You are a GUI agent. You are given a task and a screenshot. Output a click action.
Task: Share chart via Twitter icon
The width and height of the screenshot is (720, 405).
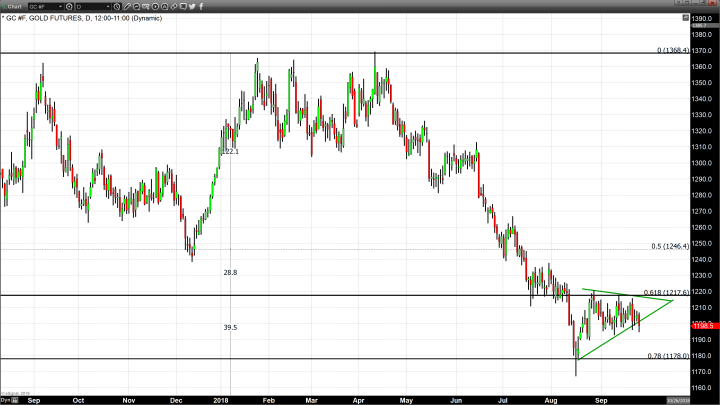coord(192,6)
